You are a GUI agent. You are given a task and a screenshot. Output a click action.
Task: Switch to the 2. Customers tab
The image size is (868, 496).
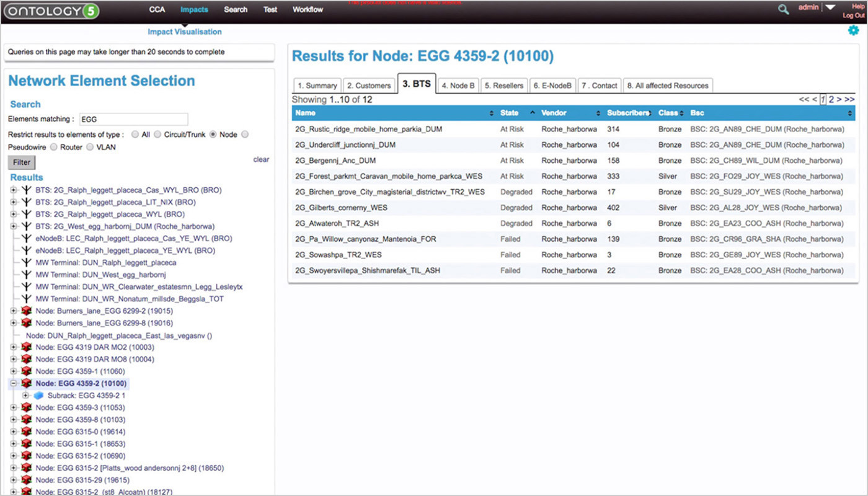(369, 86)
